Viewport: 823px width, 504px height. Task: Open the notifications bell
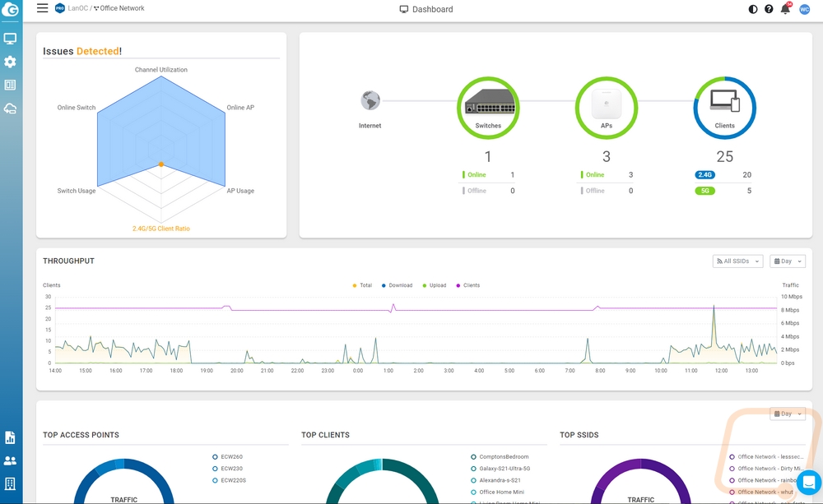pyautogui.click(x=785, y=8)
